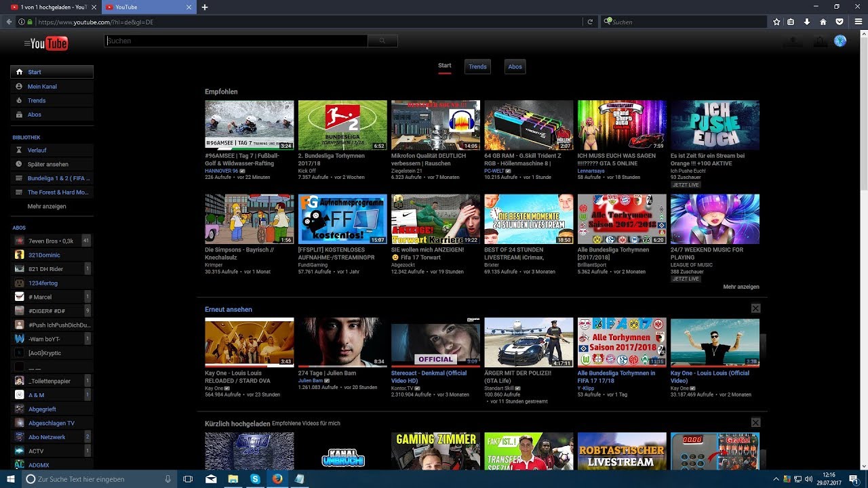Bookmark this page with the star icon
Viewport: 868px width, 488px height.
776,22
